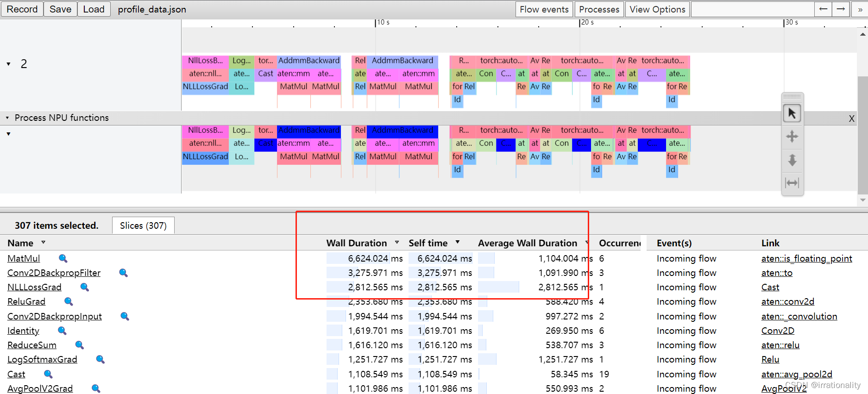The height and width of the screenshot is (394, 868).
Task: Open the aten::is_floating_point link
Action: pyautogui.click(x=806, y=258)
